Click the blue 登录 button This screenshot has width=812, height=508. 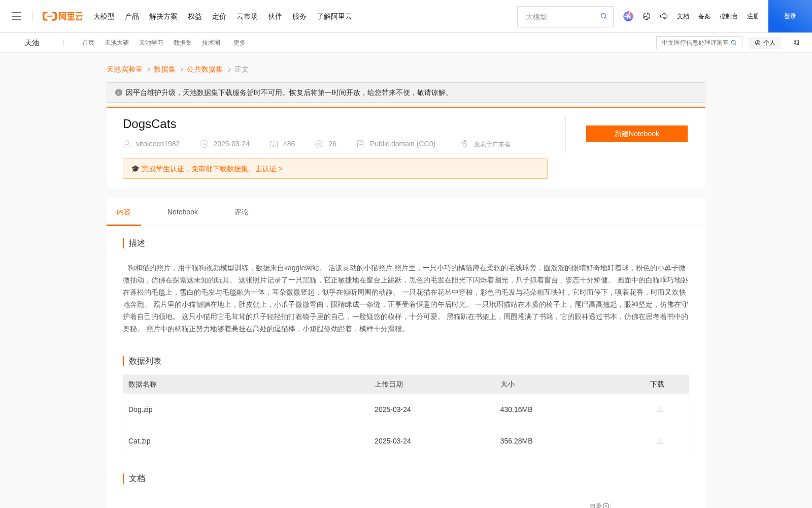tap(790, 16)
